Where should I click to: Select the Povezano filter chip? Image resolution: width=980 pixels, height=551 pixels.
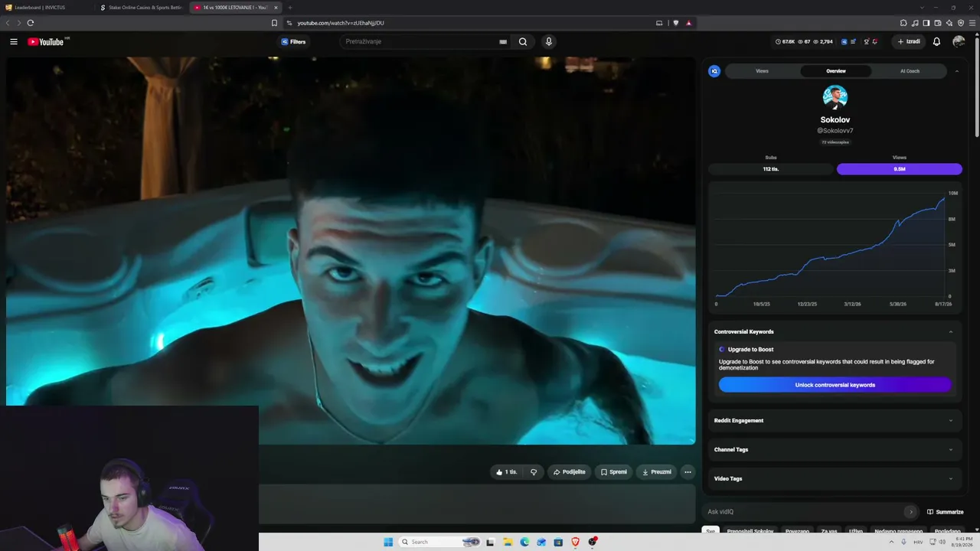[x=797, y=530]
